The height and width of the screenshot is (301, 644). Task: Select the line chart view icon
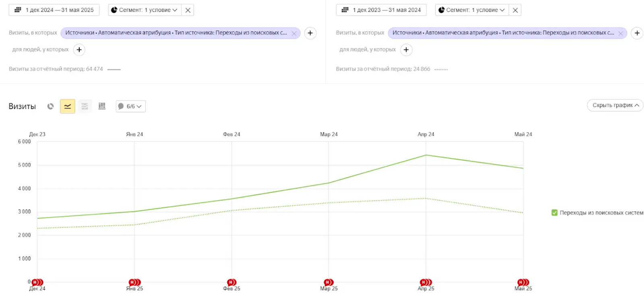click(68, 106)
